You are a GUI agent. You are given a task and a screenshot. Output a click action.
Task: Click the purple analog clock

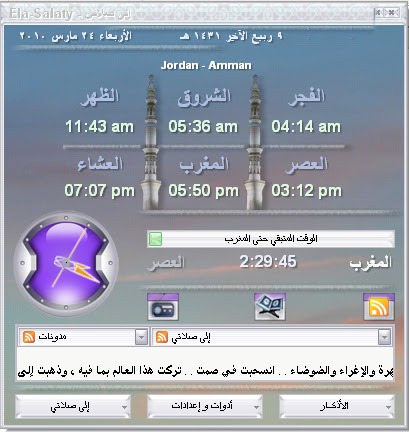(66, 263)
